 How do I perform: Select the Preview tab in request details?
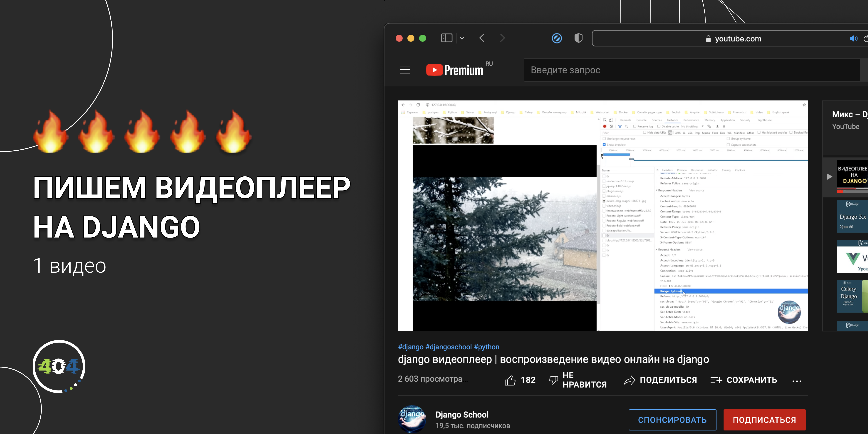pos(682,170)
